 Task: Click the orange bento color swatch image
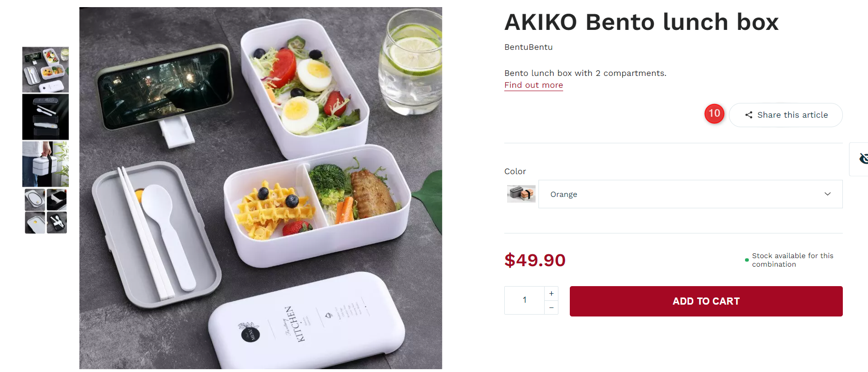tap(521, 194)
